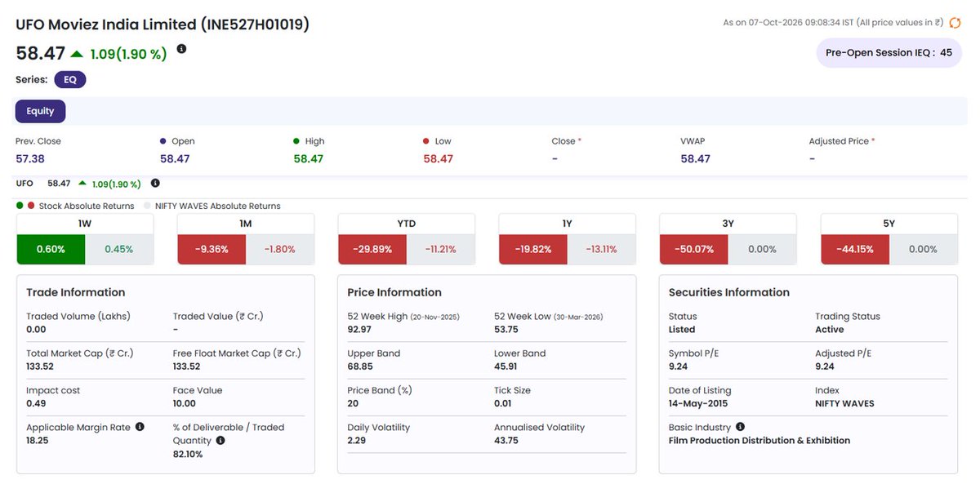Click the % of Deliverable / Traded Quantity info icon
Image resolution: width=980 pixels, height=493 pixels.
click(x=220, y=441)
